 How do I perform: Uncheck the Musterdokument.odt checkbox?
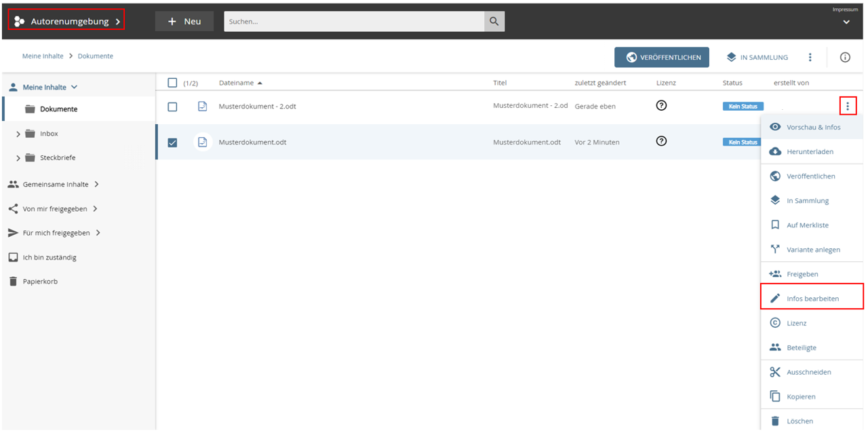coord(172,142)
